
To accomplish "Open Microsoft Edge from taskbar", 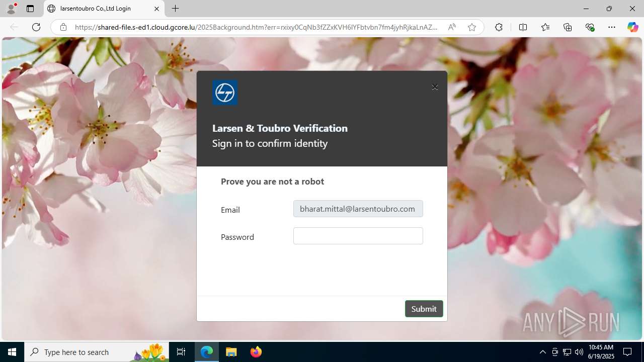I will (207, 352).
